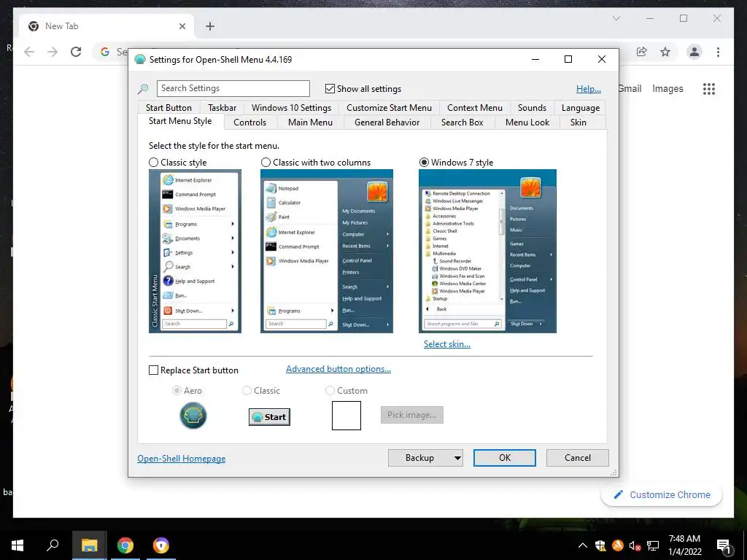The image size is (747, 560).
Task: Click the Windows 7 style preview image
Action: pyautogui.click(x=487, y=251)
